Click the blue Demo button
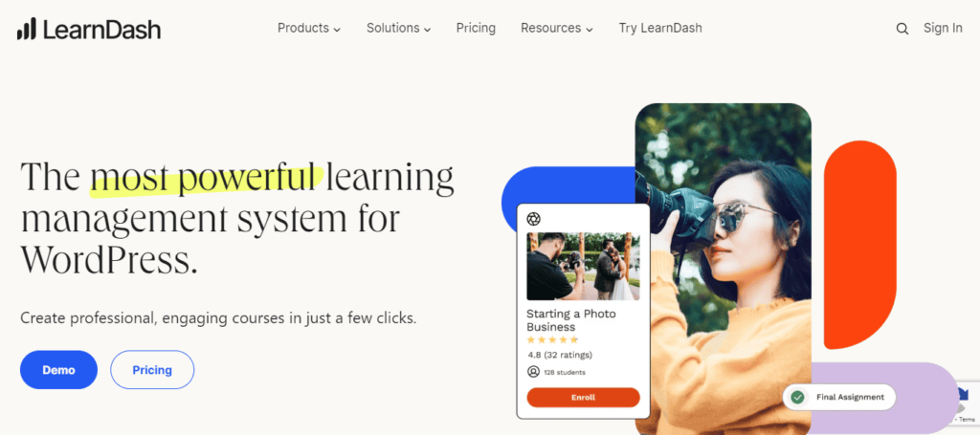The height and width of the screenshot is (435, 980). point(58,370)
